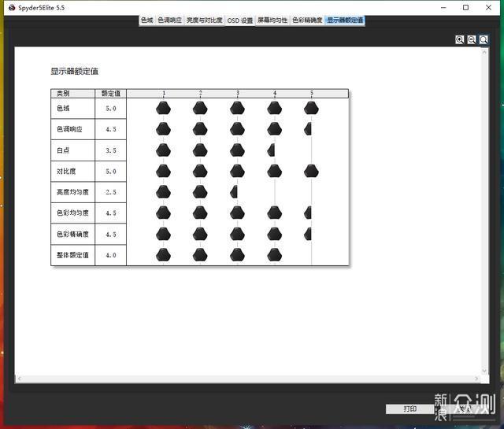Click the column-5 rating marker in 对比度 row
This screenshot has height=429, width=504.
click(x=311, y=171)
